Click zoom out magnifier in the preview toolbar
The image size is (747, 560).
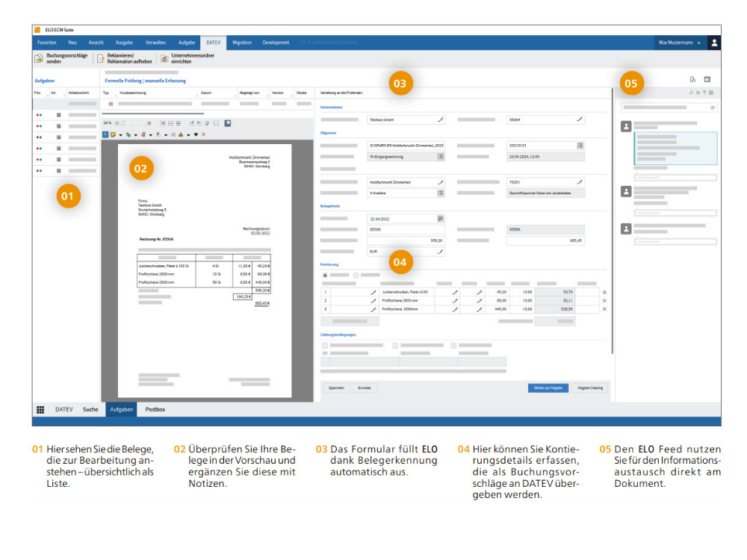pyautogui.click(x=117, y=123)
